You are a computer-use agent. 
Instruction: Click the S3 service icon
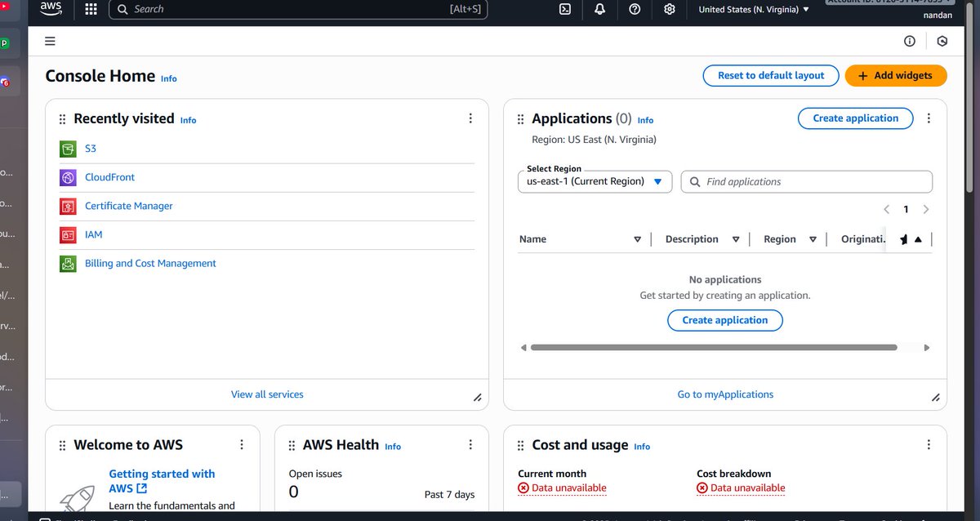pos(68,149)
